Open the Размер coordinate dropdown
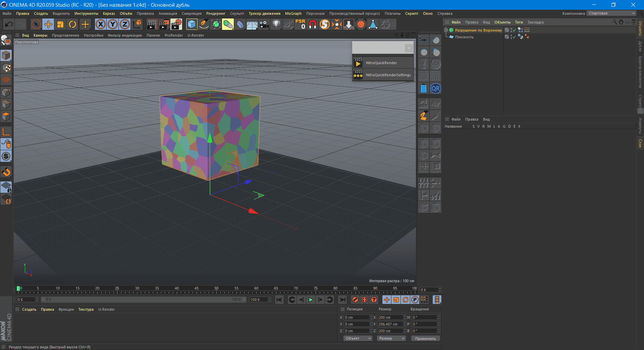644x350 pixels. pos(391,339)
